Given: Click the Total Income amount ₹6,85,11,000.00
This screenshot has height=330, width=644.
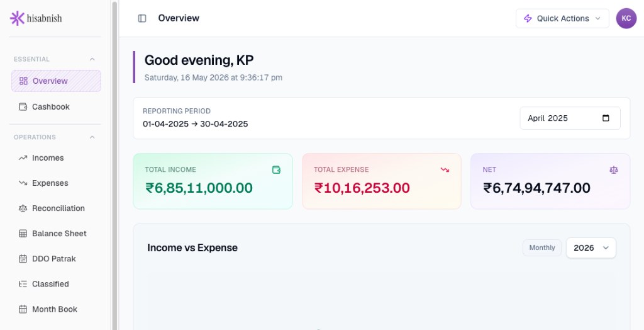Looking at the screenshot, I should click(x=199, y=188).
